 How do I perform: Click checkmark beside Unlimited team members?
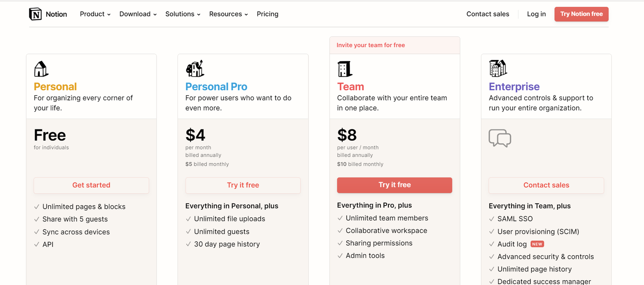pos(340,218)
